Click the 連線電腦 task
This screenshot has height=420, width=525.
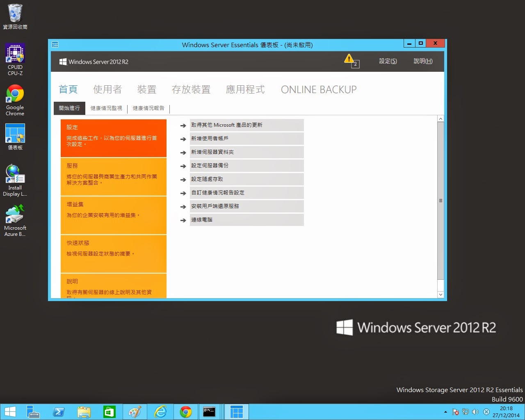click(247, 220)
